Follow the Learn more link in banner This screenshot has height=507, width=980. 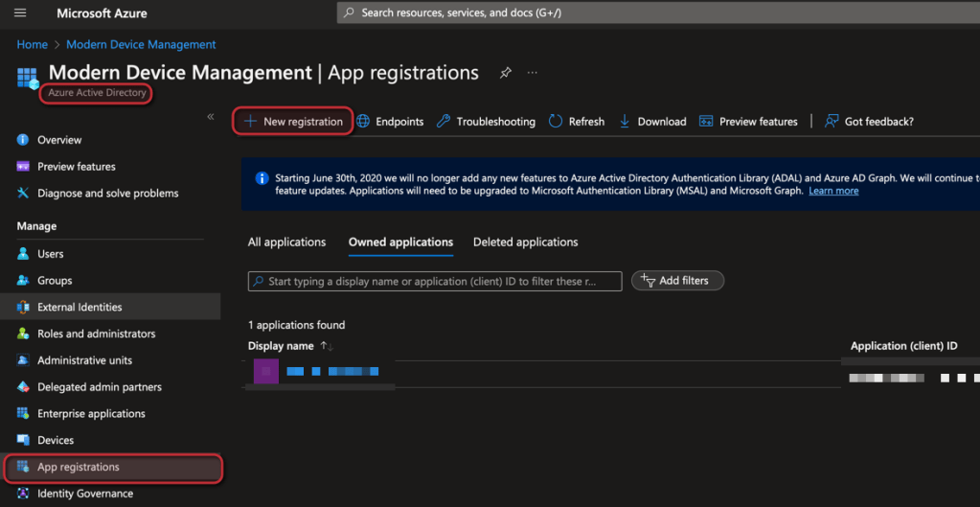click(832, 191)
